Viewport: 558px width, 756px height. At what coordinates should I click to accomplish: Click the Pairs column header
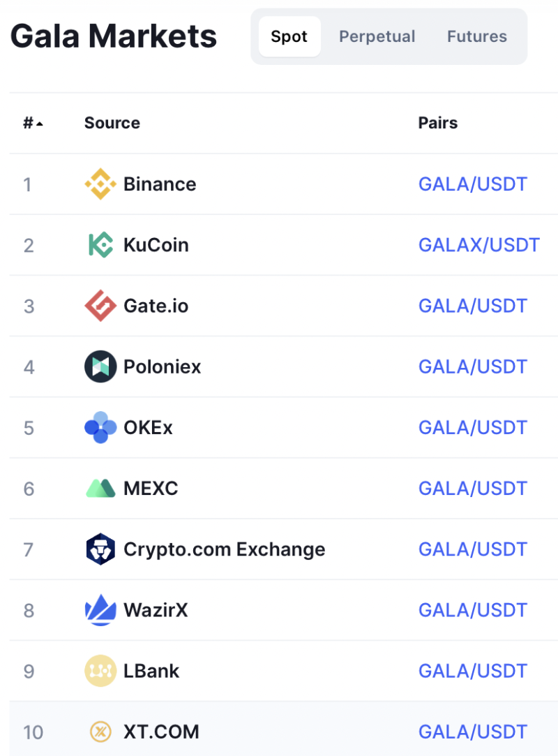click(437, 123)
